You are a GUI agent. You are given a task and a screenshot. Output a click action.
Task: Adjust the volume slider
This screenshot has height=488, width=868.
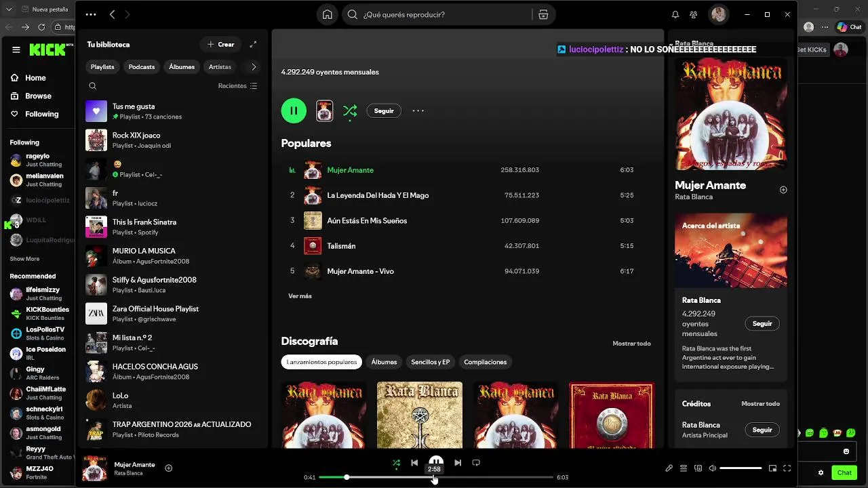point(741,468)
